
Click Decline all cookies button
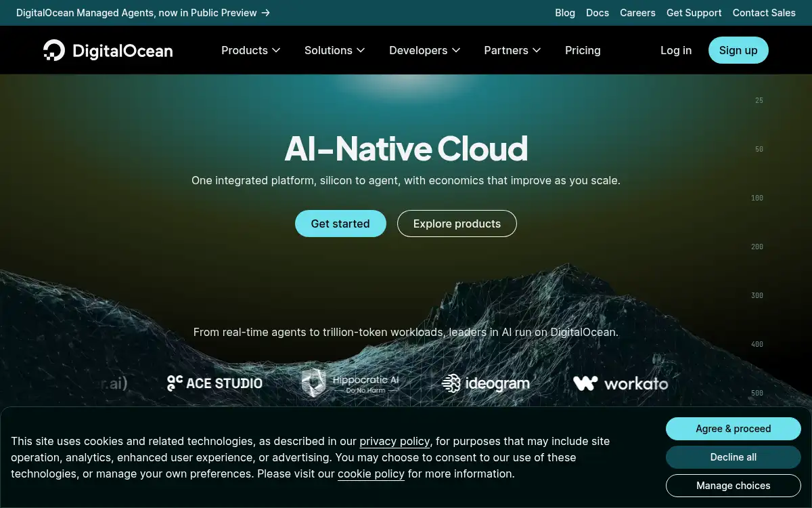click(x=734, y=457)
